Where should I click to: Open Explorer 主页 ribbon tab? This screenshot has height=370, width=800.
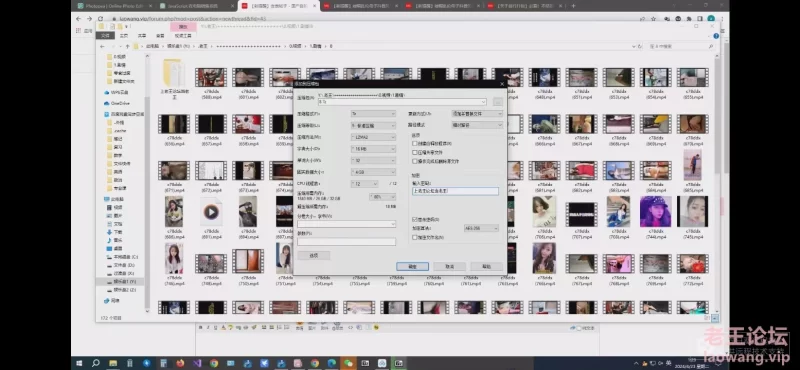click(123, 36)
